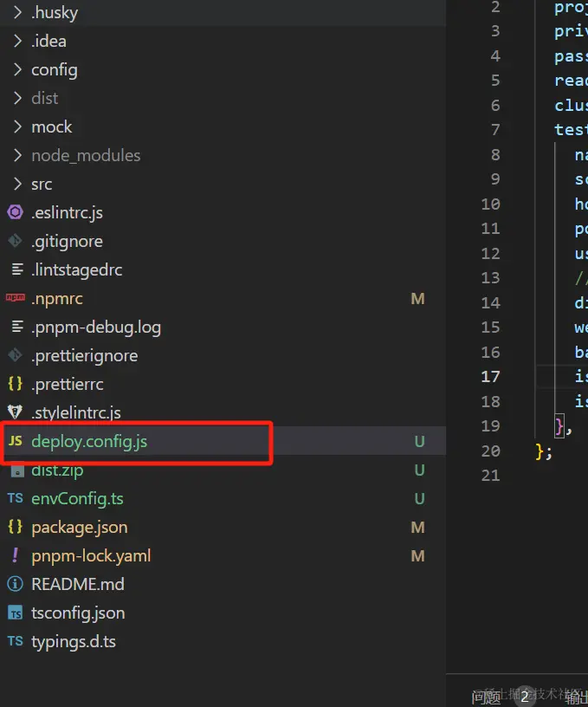This screenshot has height=707, width=588.
Task: Click the braces icon beside .prettierrc
Action: tap(15, 384)
